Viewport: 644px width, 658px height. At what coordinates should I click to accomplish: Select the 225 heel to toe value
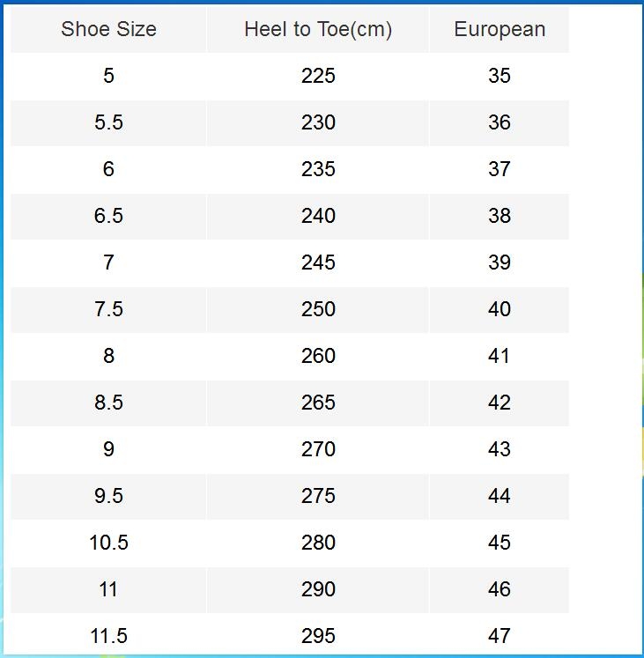[x=318, y=76]
